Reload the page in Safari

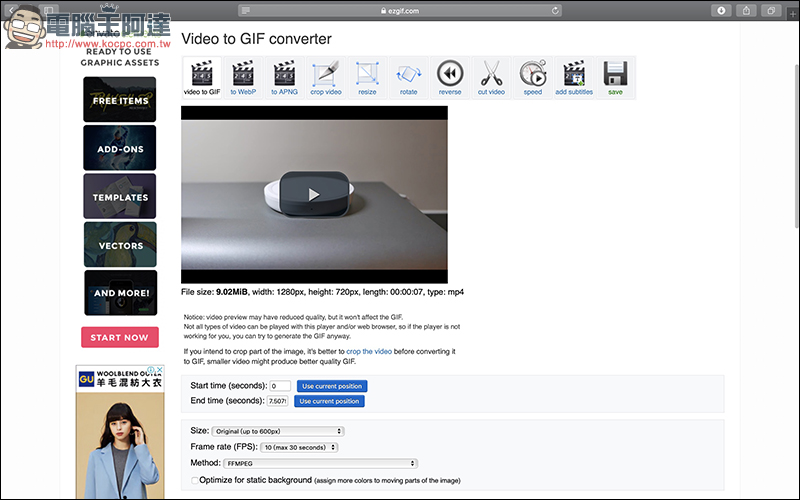tap(555, 11)
